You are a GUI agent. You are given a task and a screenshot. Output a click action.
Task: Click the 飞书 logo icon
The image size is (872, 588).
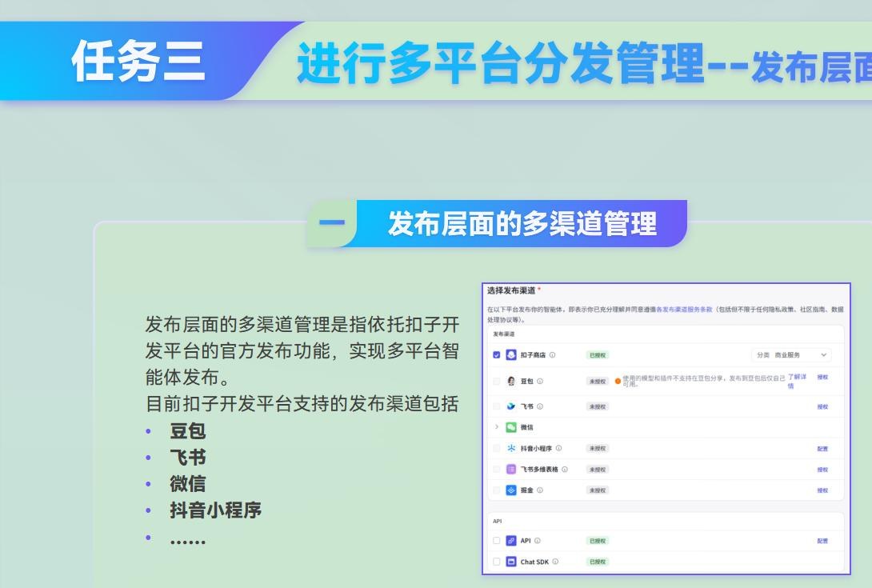click(x=511, y=406)
